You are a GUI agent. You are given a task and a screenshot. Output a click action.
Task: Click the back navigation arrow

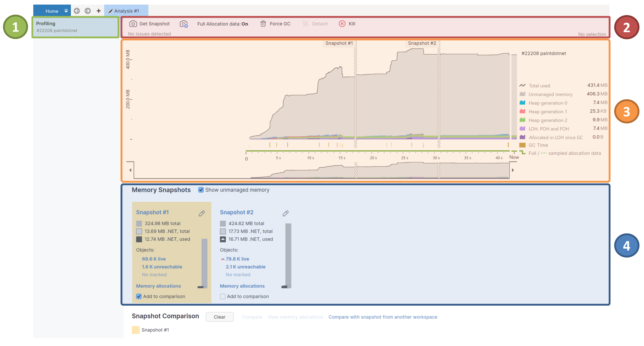pyautogui.click(x=77, y=11)
